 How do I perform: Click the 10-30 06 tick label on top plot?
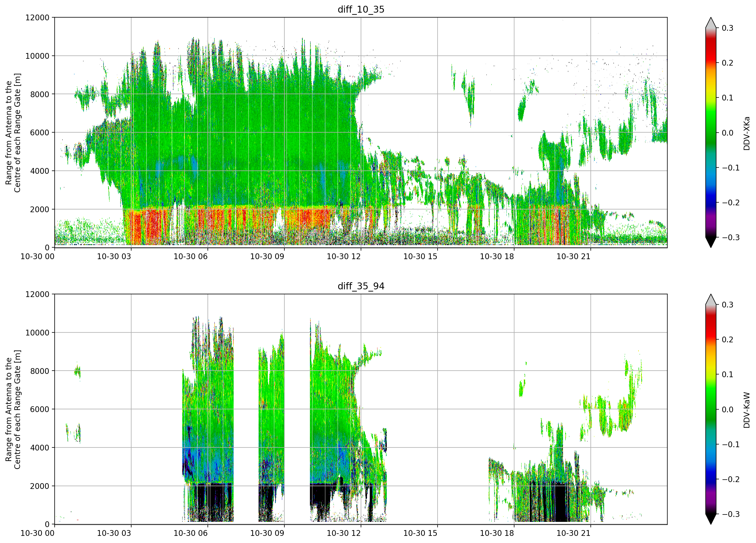(x=191, y=256)
